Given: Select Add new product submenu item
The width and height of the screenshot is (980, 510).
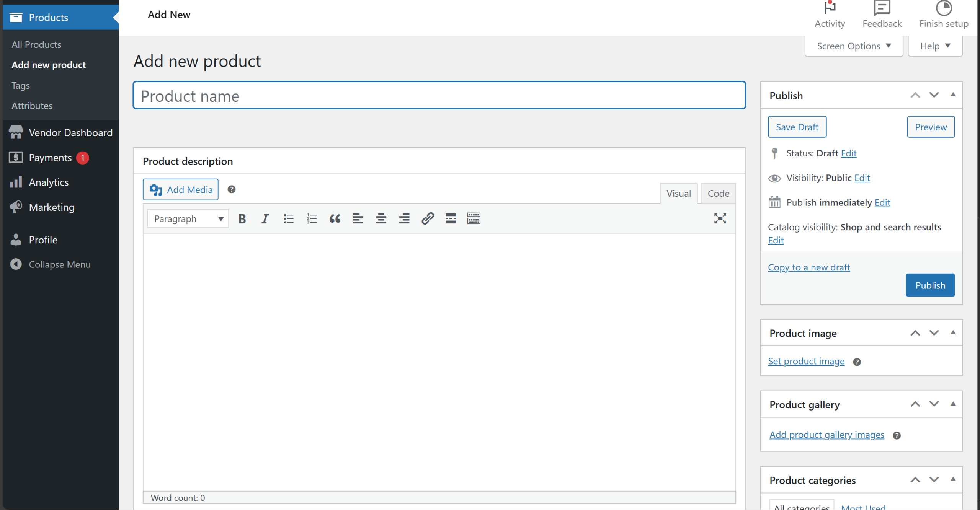Looking at the screenshot, I should click(49, 65).
